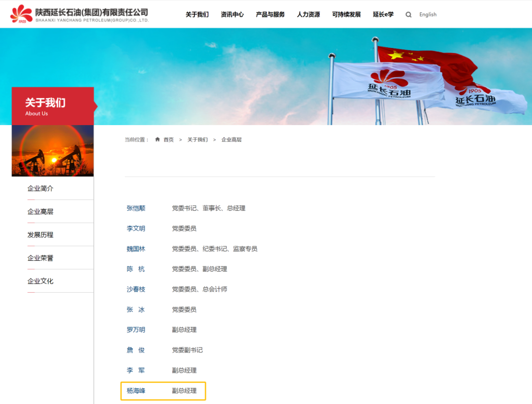Image resolution: width=532 pixels, height=404 pixels.
Task: Open the 延长e学 menu
Action: point(383,15)
